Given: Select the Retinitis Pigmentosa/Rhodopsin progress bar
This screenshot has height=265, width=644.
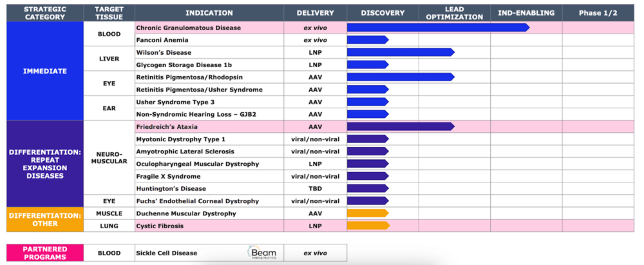Looking at the screenshot, I should pyautogui.click(x=401, y=77).
